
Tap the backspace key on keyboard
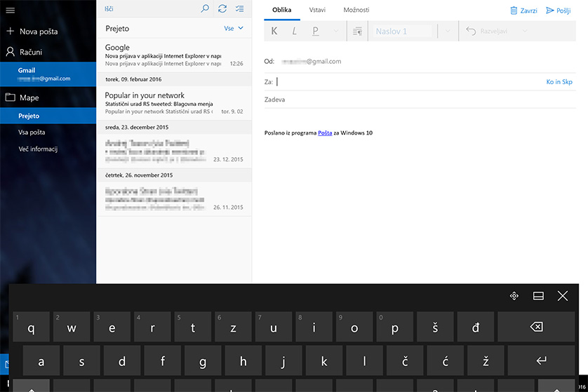tap(536, 327)
